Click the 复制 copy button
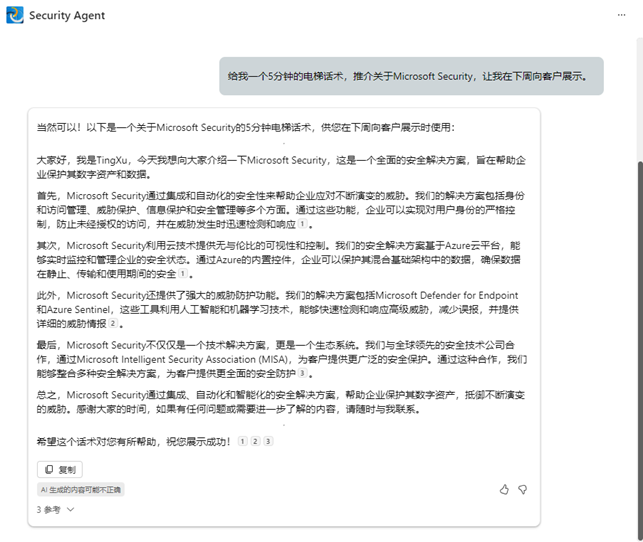Viewport: 643px width, 542px height. pyautogui.click(x=60, y=469)
